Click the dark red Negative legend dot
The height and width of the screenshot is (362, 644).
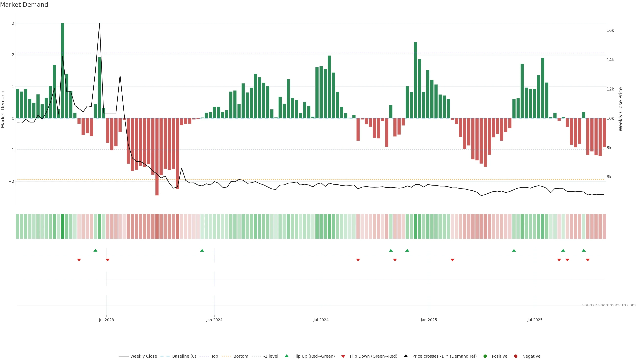[516, 356]
